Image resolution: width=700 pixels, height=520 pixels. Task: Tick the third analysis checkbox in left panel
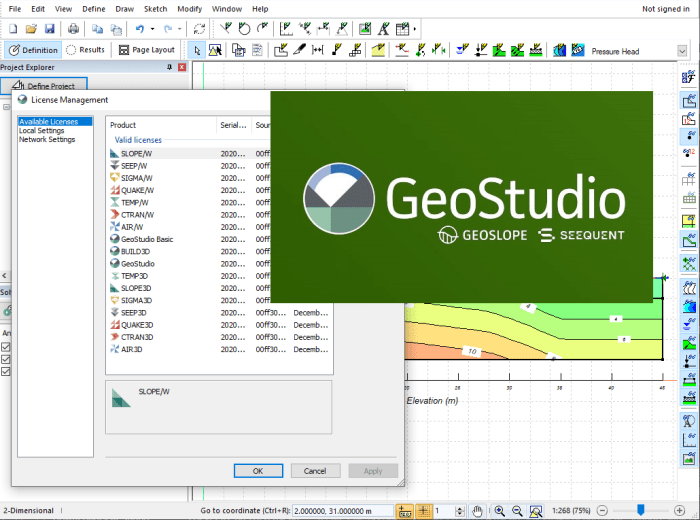[x=6, y=371]
